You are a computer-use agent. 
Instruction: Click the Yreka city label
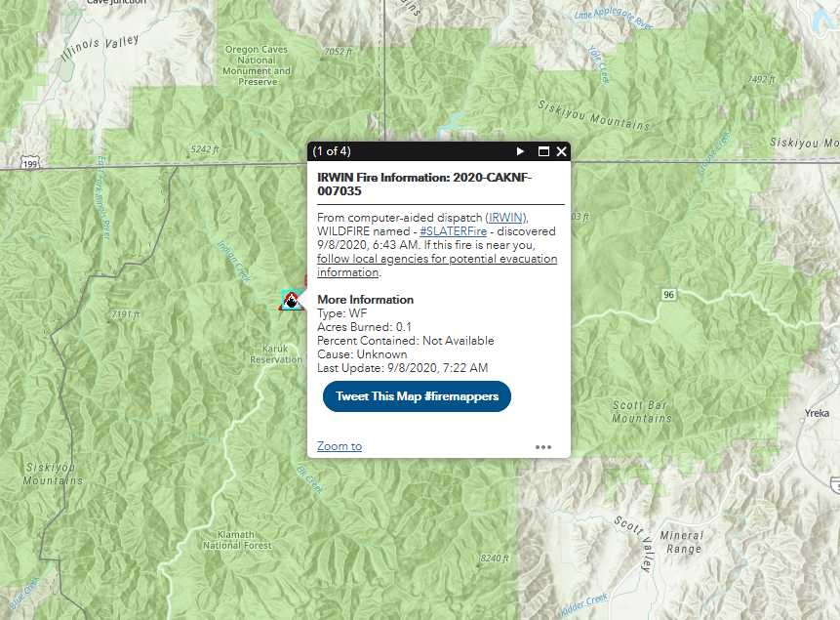[x=817, y=413]
